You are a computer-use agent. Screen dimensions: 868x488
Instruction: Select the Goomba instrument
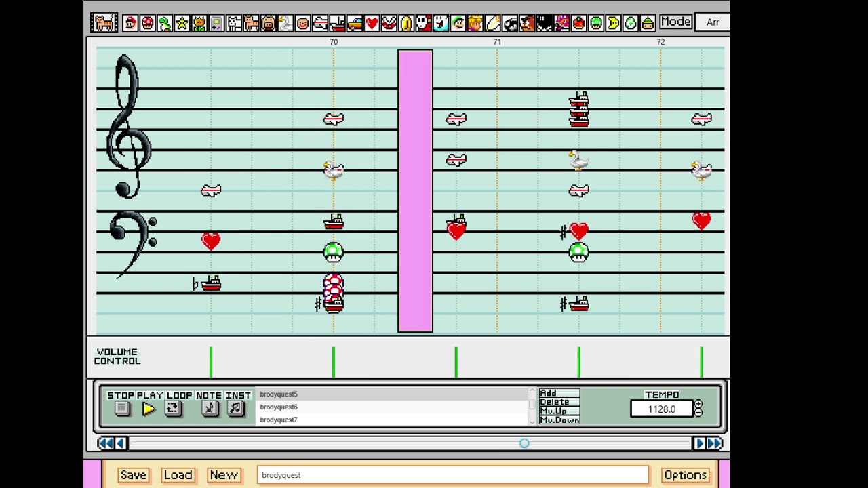[528, 23]
